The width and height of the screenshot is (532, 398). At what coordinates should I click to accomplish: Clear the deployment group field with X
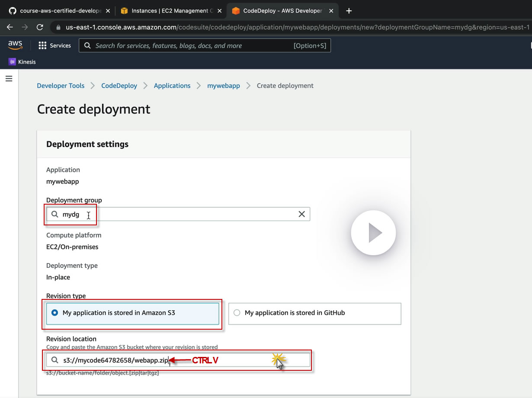click(301, 214)
